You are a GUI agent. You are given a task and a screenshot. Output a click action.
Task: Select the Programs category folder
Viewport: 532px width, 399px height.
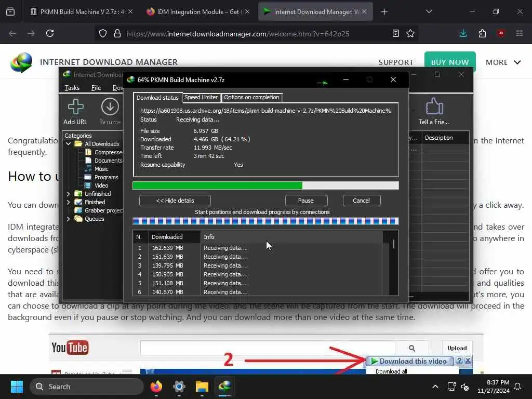(102, 177)
